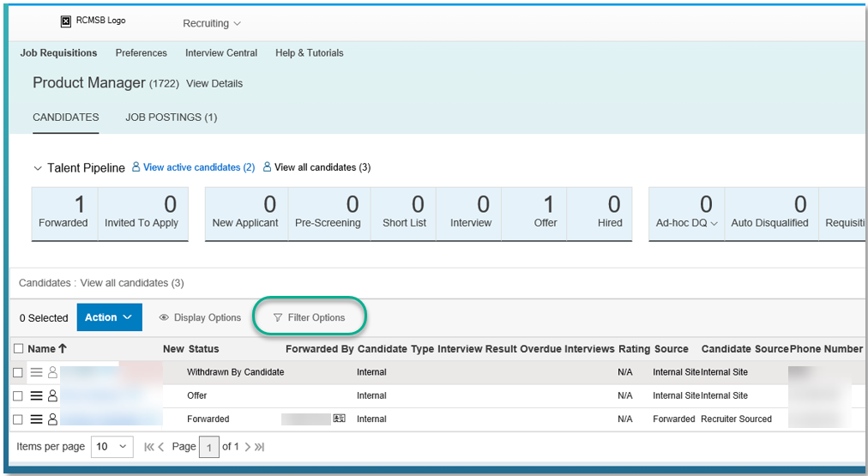Click View all candidates (3) link
868x476 pixels.
point(322,167)
